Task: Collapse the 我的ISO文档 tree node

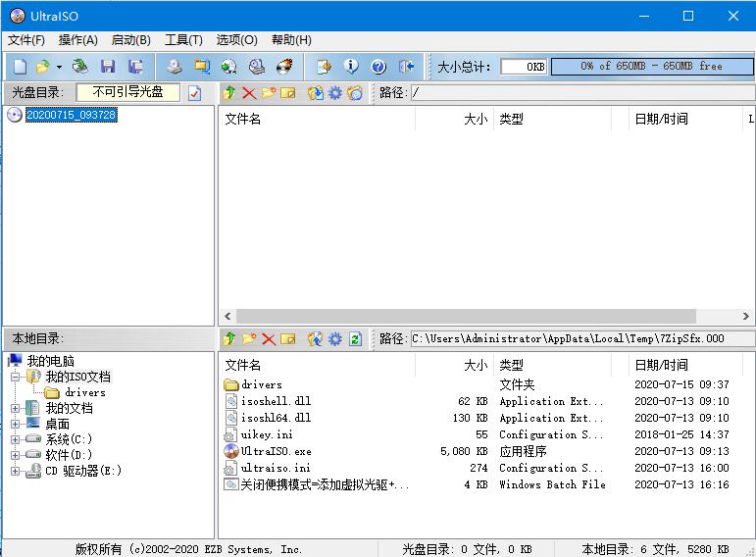Action: point(16,377)
